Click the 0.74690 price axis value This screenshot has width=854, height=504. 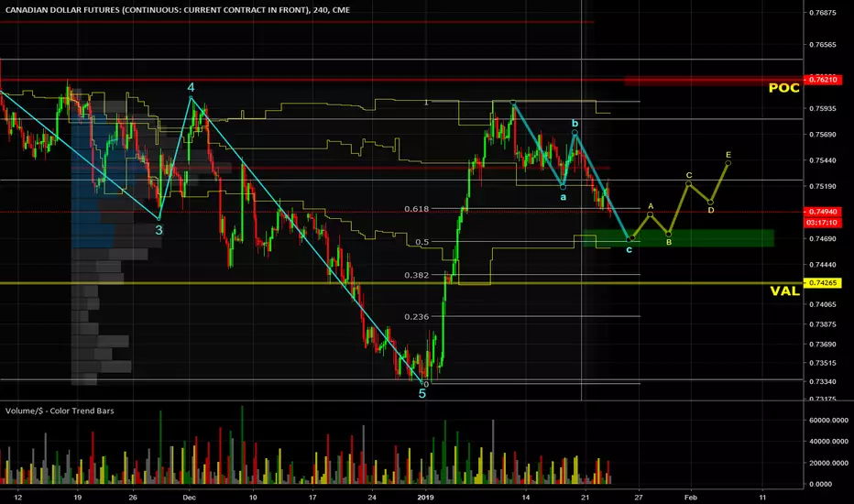coord(823,238)
